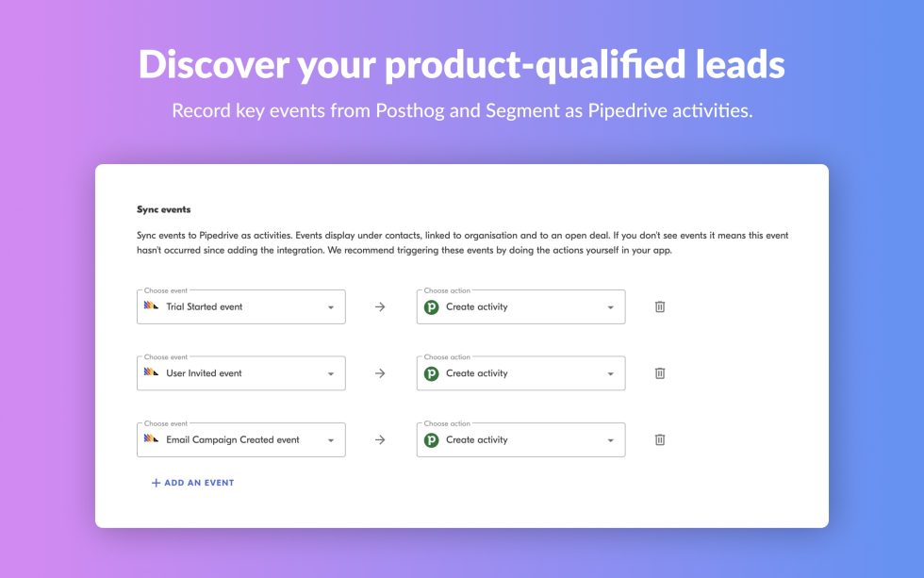Click the 'Discover your product-qualified leads' headline
This screenshot has height=578, width=924.
461,64
